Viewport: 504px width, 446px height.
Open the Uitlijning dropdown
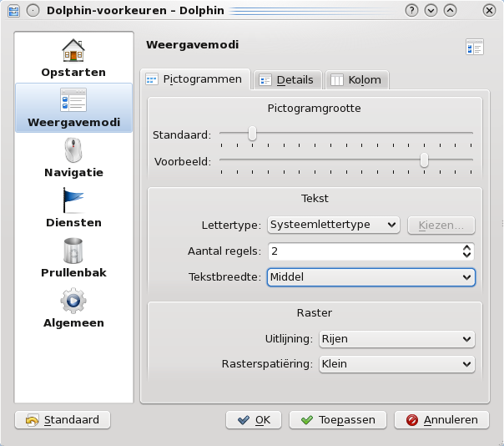coord(396,338)
